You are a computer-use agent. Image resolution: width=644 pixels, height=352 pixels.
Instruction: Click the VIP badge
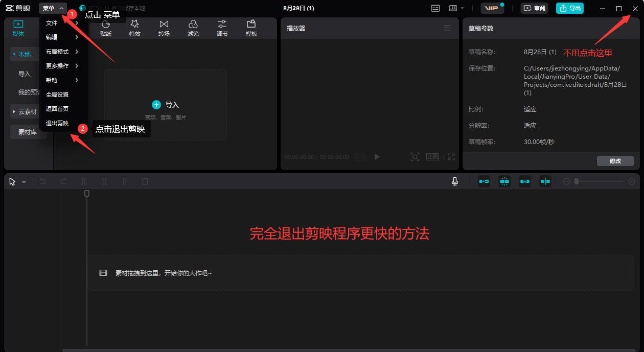tap(492, 8)
